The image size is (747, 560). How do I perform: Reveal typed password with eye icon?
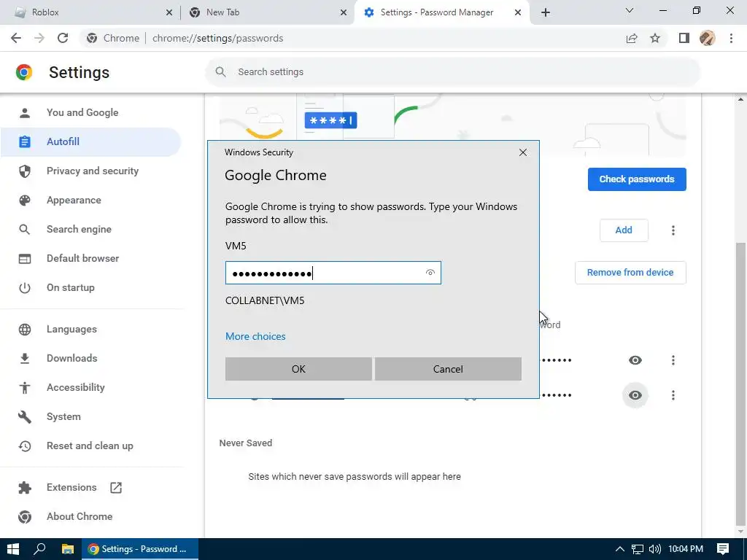(430, 273)
